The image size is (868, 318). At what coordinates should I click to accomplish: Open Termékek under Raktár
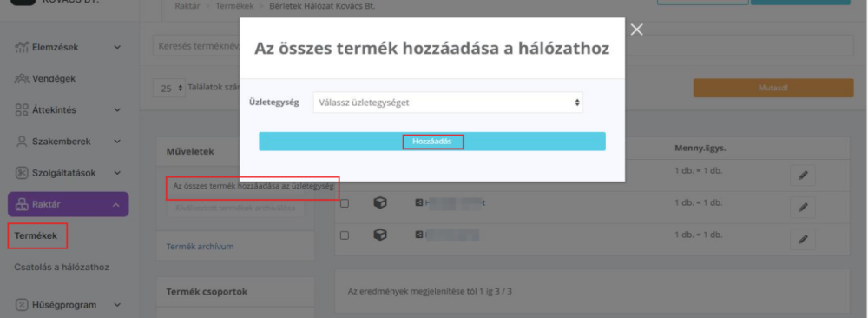pyautogui.click(x=36, y=236)
